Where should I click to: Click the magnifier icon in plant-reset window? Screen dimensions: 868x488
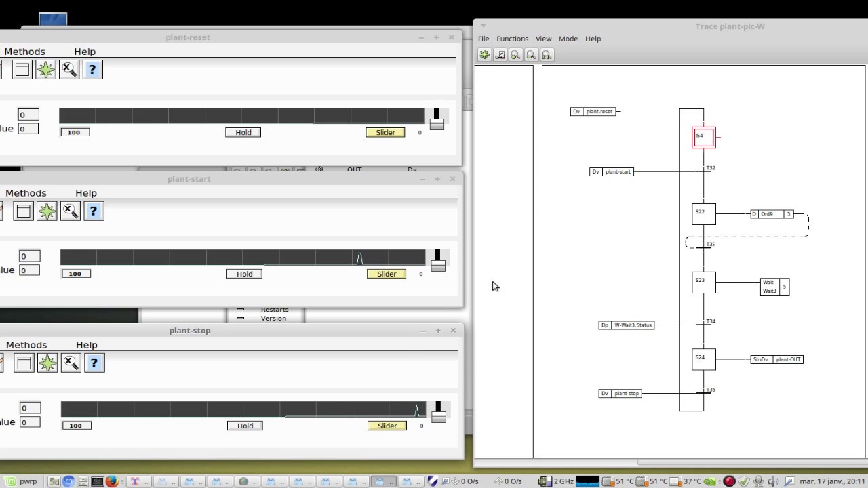click(69, 69)
